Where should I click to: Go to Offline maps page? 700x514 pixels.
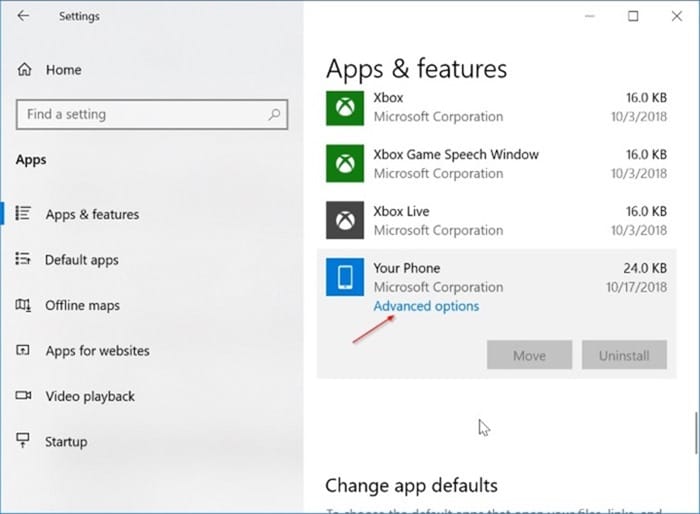coord(82,305)
